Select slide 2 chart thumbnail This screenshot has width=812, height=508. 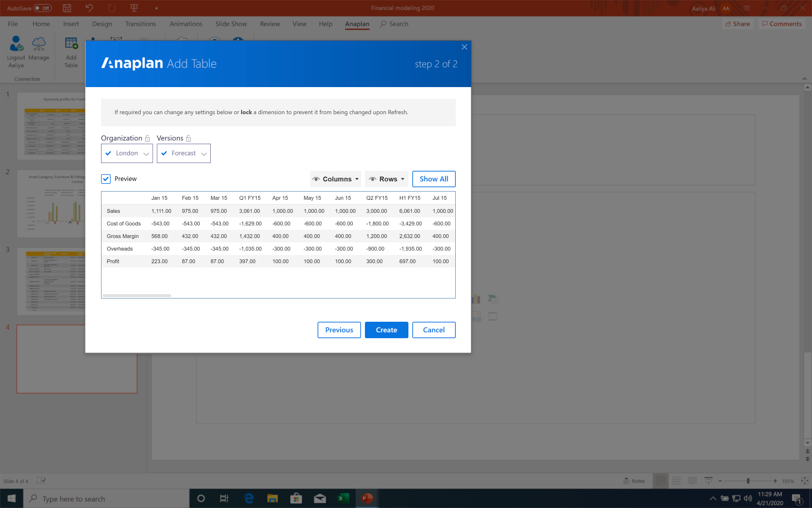tap(51, 203)
